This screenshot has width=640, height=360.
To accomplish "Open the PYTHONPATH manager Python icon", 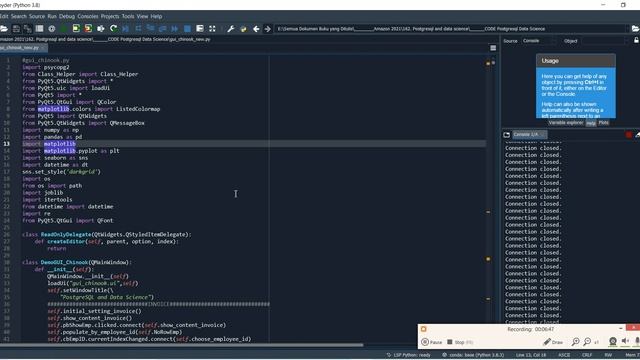I will pyautogui.click(x=243, y=29).
